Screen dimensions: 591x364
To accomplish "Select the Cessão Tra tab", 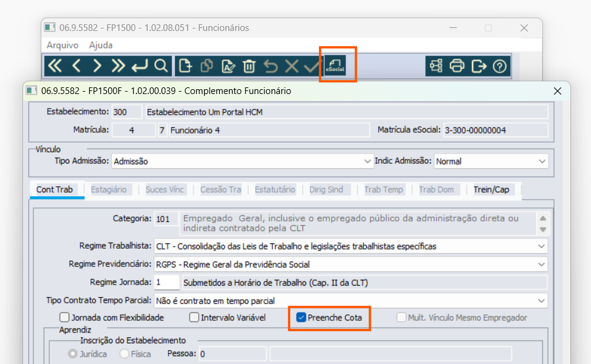I will (220, 189).
